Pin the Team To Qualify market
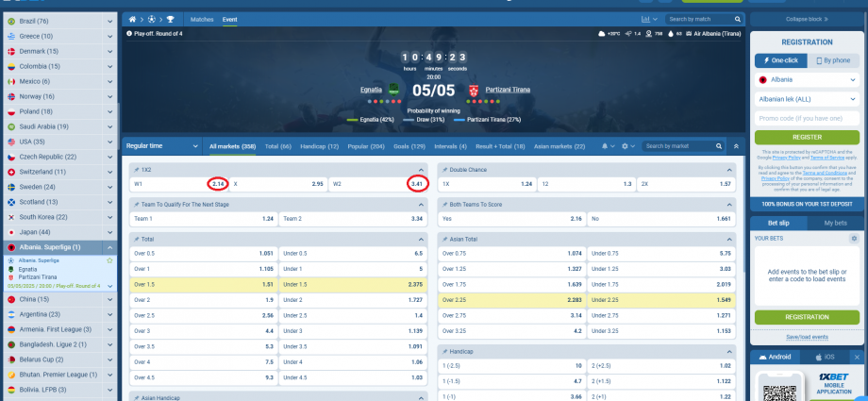 click(136, 205)
